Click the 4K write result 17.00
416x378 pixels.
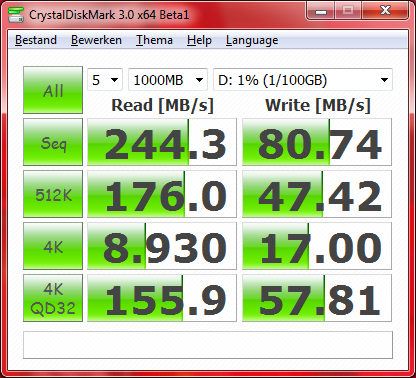[317, 246]
